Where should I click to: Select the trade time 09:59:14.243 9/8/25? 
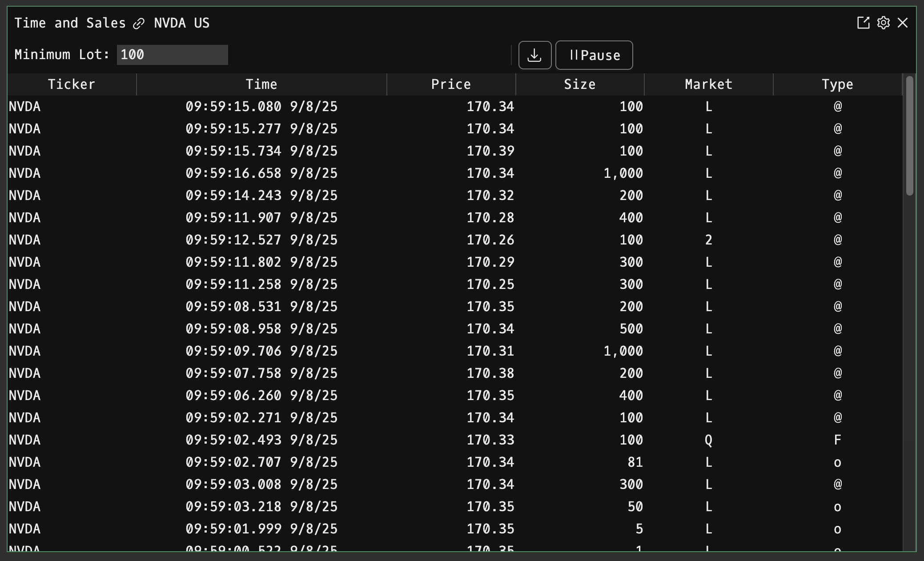pyautogui.click(x=261, y=196)
